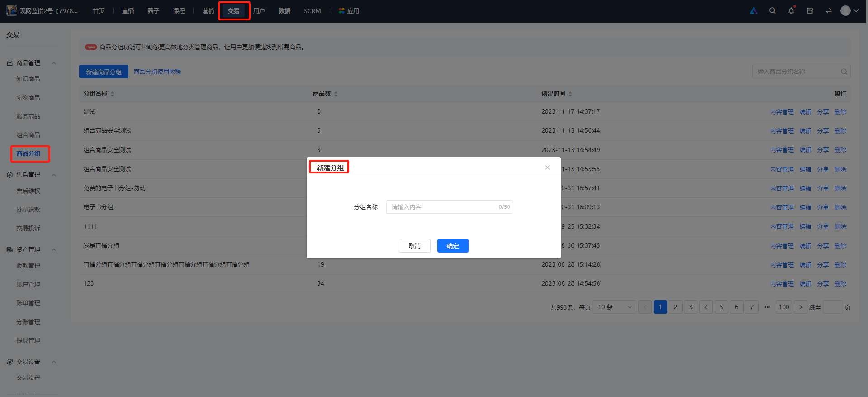Click the 售后管理 sidebar icon
Screen dimensions: 868x397
click(9, 175)
